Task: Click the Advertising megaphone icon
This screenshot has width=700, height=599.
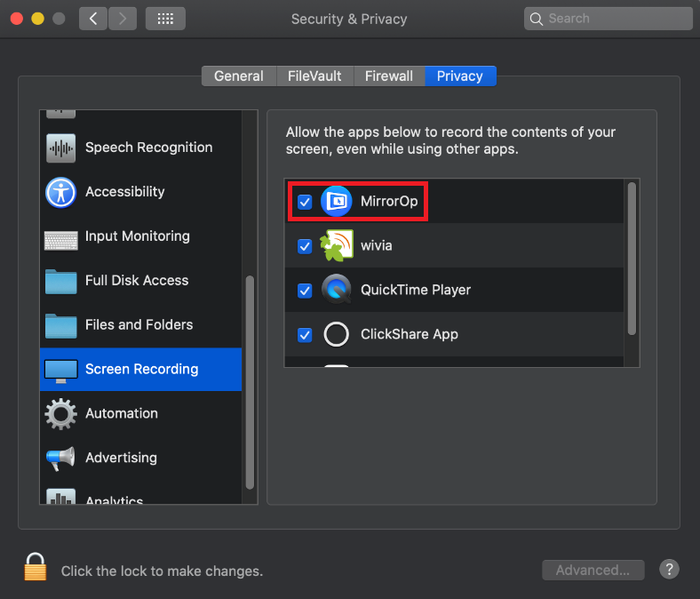Action: pos(60,459)
